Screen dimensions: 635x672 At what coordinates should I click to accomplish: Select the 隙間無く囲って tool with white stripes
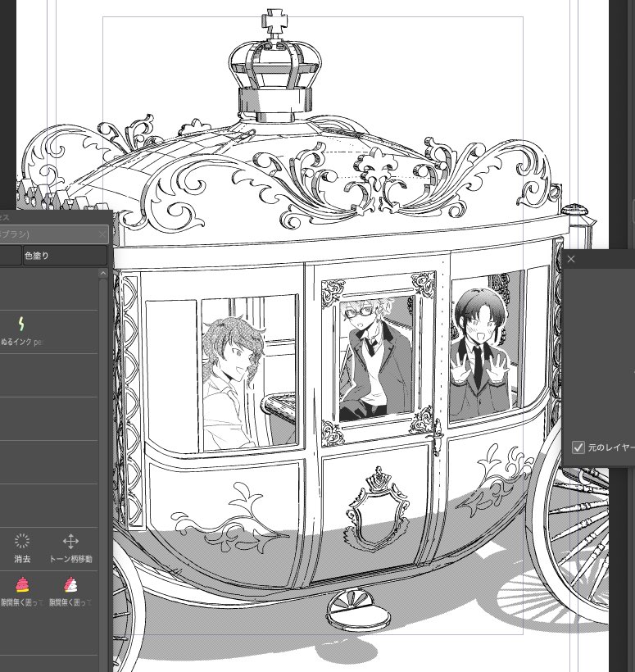coord(70,592)
